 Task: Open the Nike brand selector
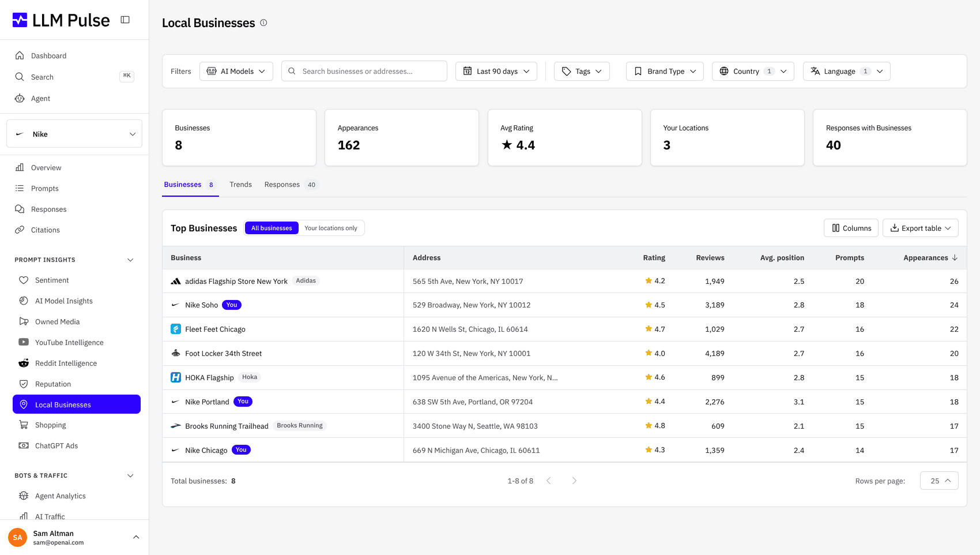[74, 134]
